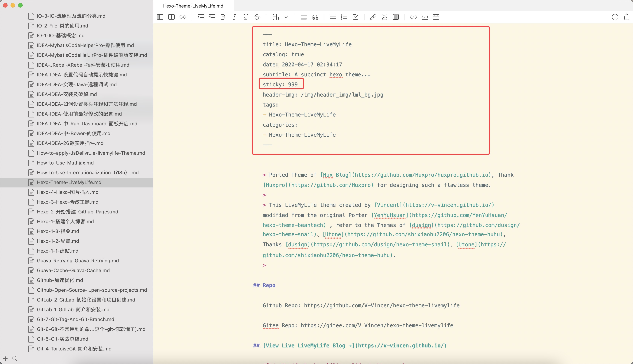Screen dimensions: 633x364
Task: Toggle the preview mode icon
Action: tap(183, 17)
